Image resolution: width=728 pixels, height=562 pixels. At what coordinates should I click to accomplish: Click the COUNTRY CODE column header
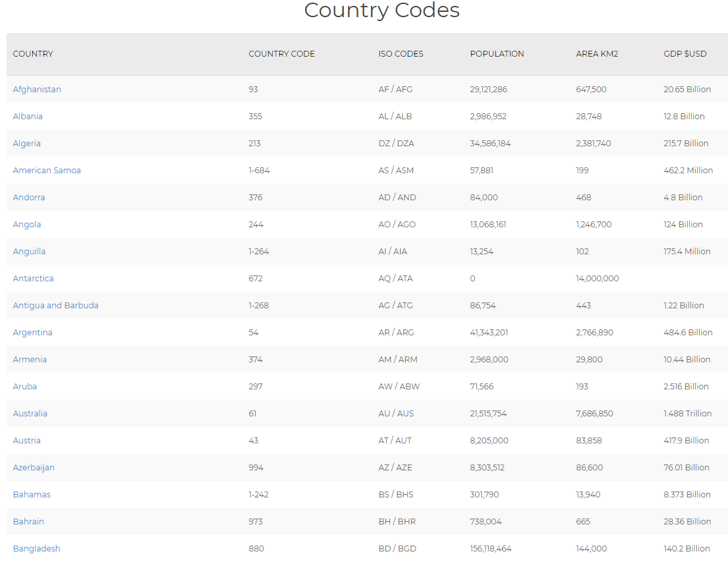click(x=281, y=53)
